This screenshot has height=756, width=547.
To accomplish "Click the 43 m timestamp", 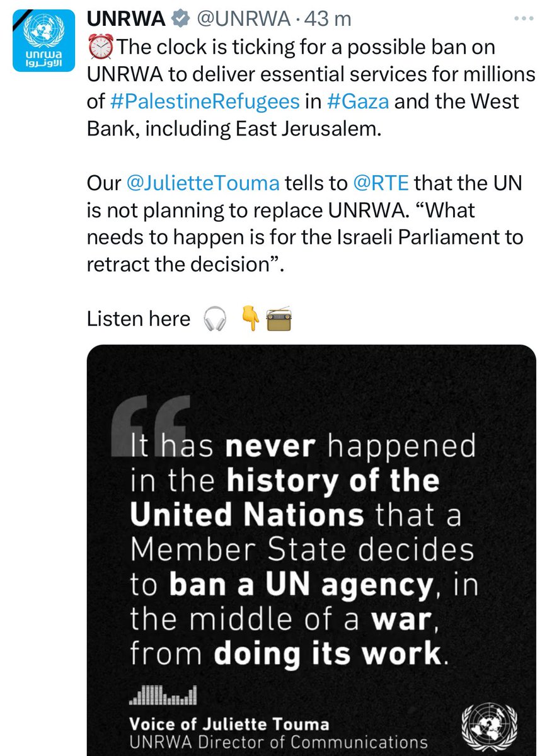I will [x=328, y=19].
